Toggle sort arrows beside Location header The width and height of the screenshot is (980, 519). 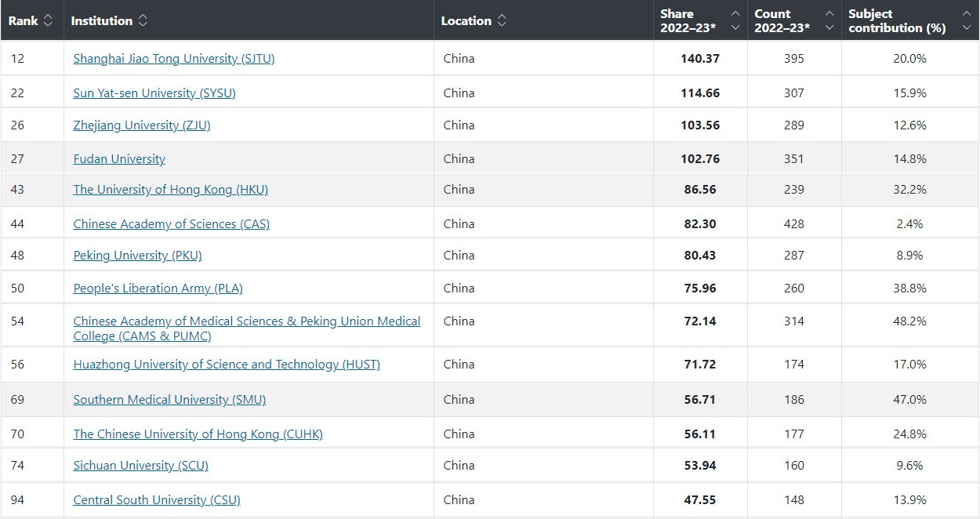coord(502,21)
